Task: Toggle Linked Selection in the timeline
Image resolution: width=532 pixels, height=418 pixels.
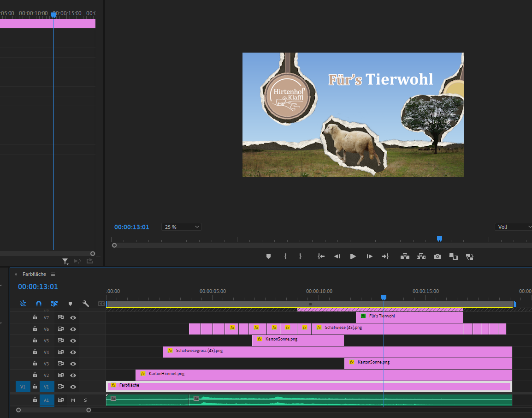Action: click(x=54, y=304)
